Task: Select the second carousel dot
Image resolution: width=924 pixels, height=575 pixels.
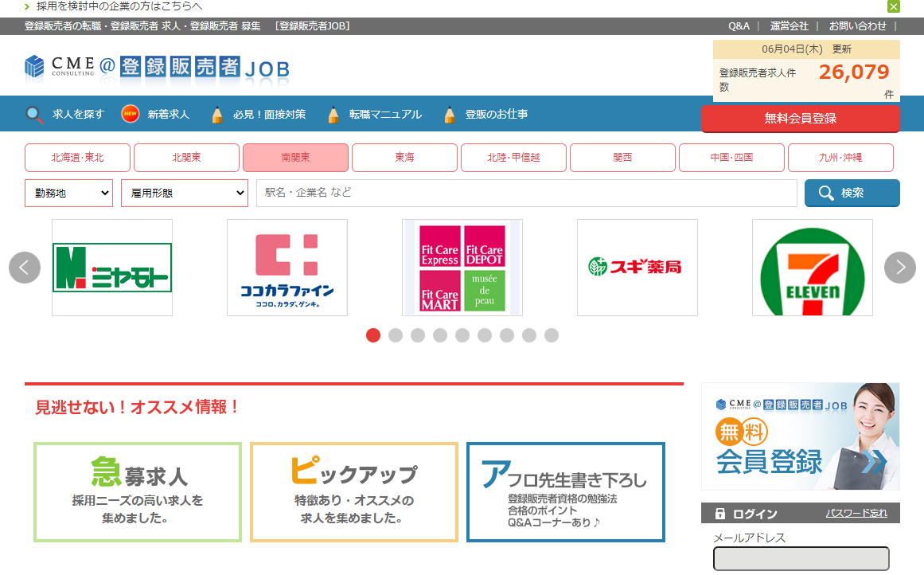Action: pos(396,335)
